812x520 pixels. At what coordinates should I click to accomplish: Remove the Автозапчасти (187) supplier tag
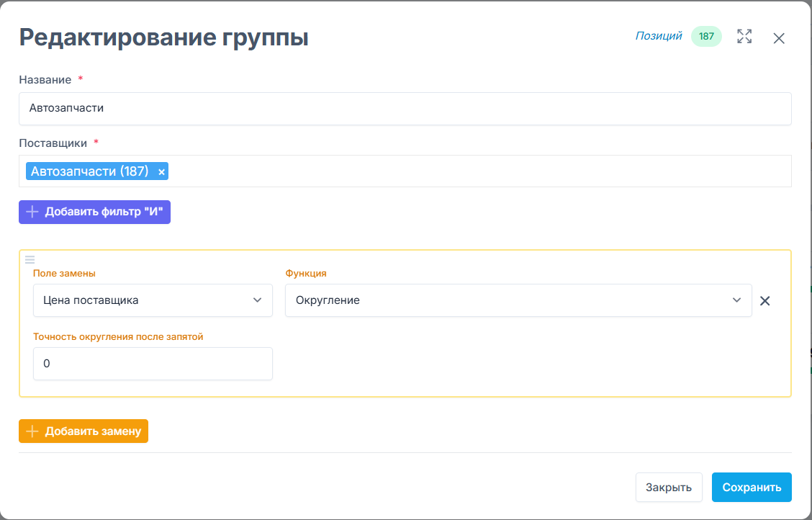click(161, 171)
